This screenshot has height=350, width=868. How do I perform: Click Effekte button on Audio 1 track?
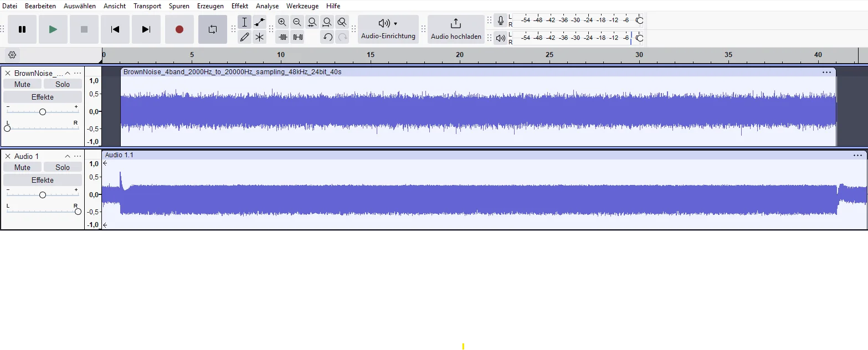point(43,180)
